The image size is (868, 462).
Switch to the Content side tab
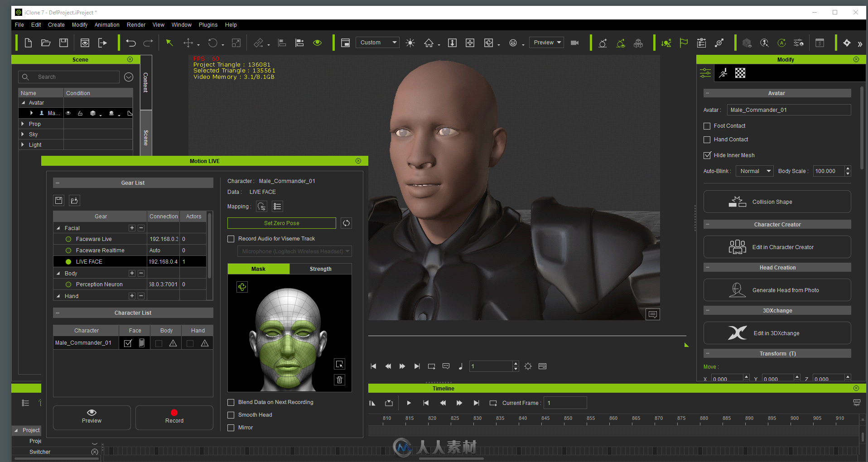click(146, 82)
